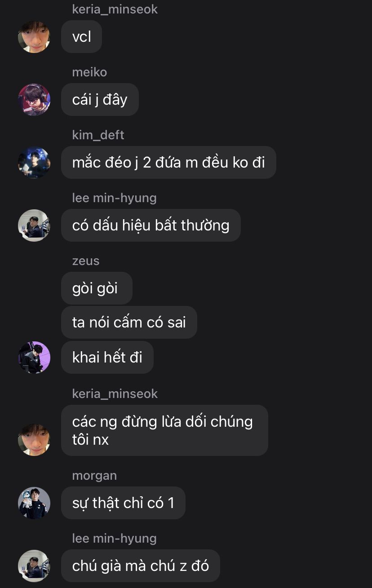Open morgan's profile picture
Screen dimensions: 372x588
34,503
